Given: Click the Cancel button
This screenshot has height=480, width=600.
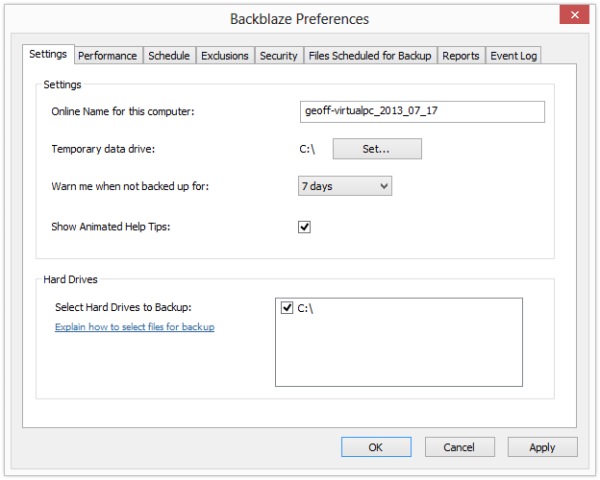Looking at the screenshot, I should pyautogui.click(x=460, y=447).
